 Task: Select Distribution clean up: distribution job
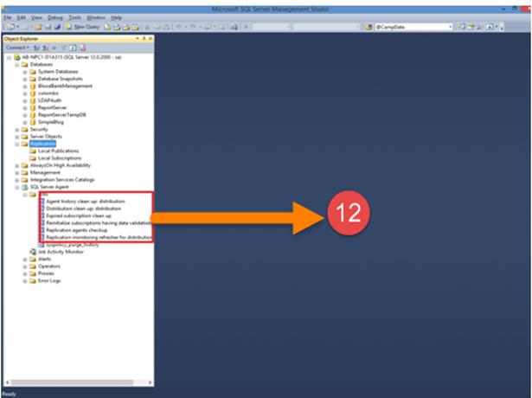coord(83,209)
